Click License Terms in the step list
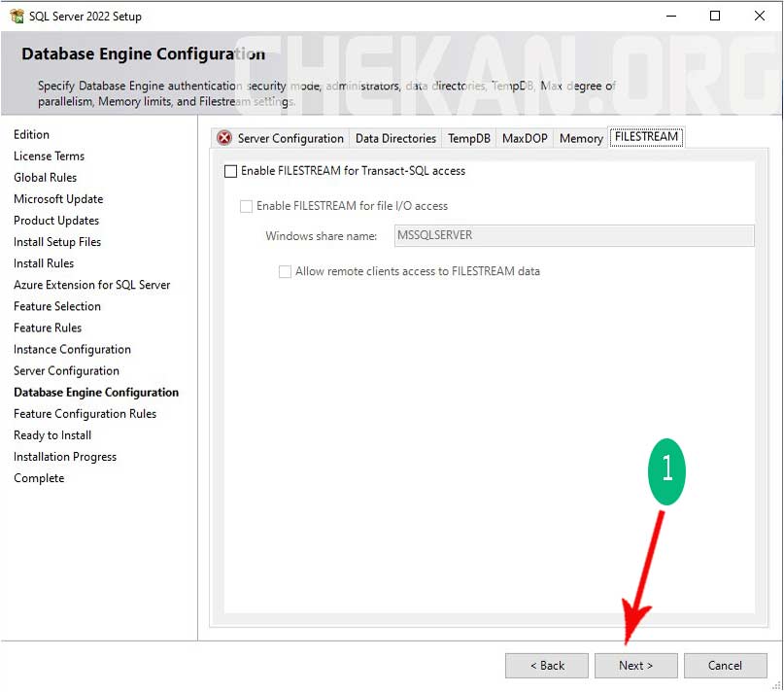The height and width of the screenshot is (693, 784). click(49, 156)
